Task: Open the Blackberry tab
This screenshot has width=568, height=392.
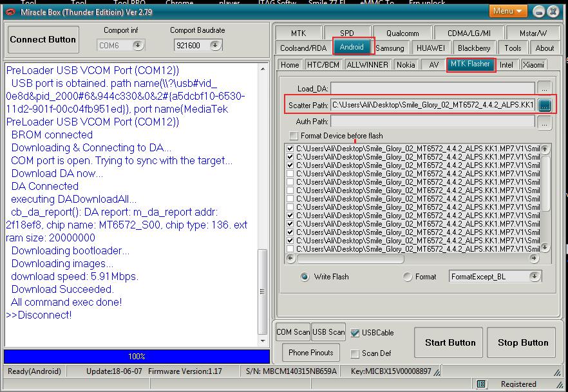Action: tap(474, 48)
